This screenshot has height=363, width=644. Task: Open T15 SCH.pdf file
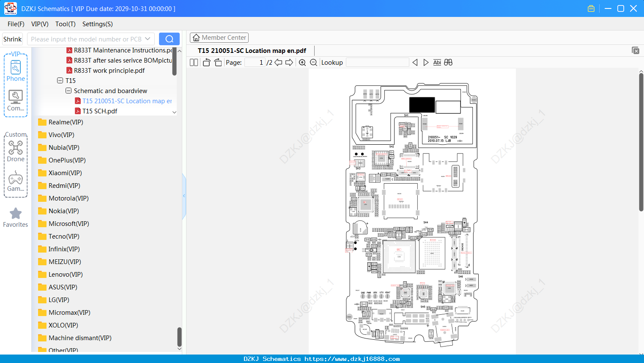[96, 111]
